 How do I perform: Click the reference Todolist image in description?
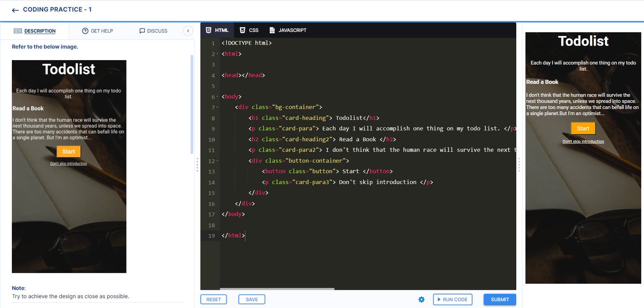coord(69,166)
